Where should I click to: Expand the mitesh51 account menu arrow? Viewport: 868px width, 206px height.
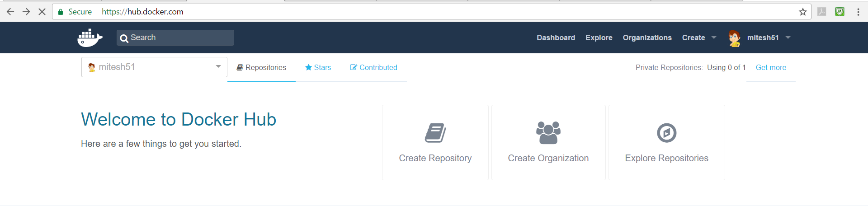[788, 37]
